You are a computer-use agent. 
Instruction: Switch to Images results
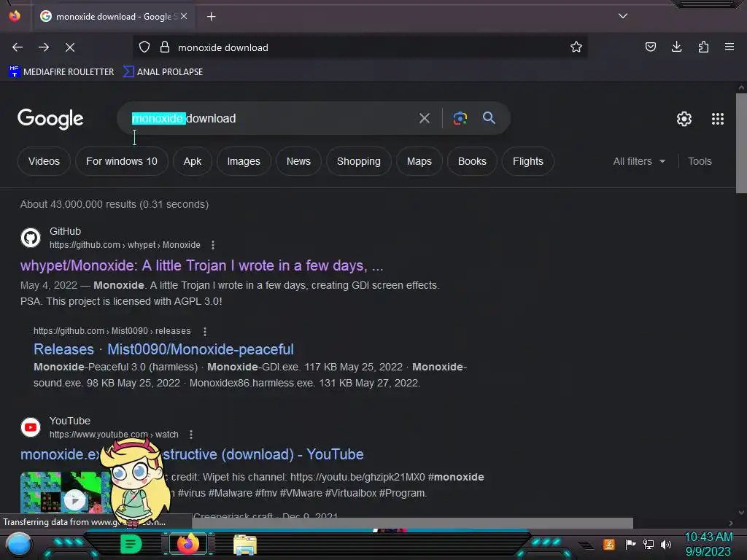[x=244, y=161]
